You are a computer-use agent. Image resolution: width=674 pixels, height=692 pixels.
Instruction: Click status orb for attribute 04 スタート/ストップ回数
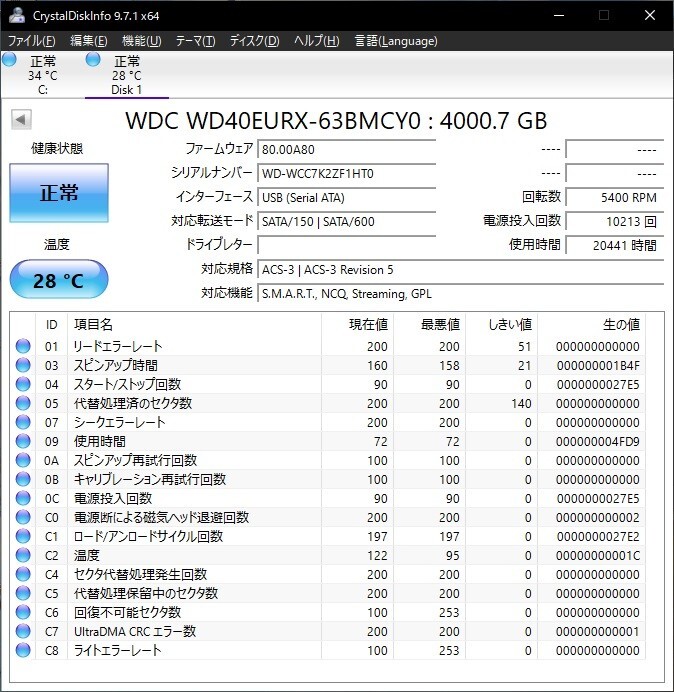(x=23, y=384)
